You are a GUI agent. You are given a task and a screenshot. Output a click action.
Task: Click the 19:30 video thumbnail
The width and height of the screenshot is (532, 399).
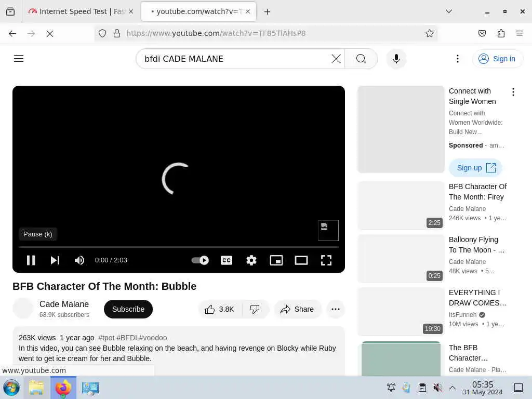tap(401, 312)
